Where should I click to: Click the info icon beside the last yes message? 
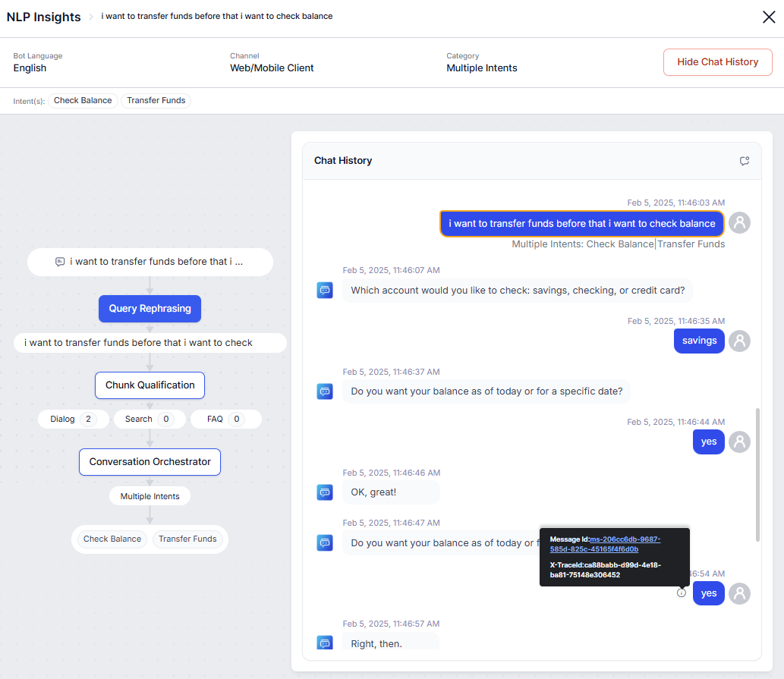682,593
